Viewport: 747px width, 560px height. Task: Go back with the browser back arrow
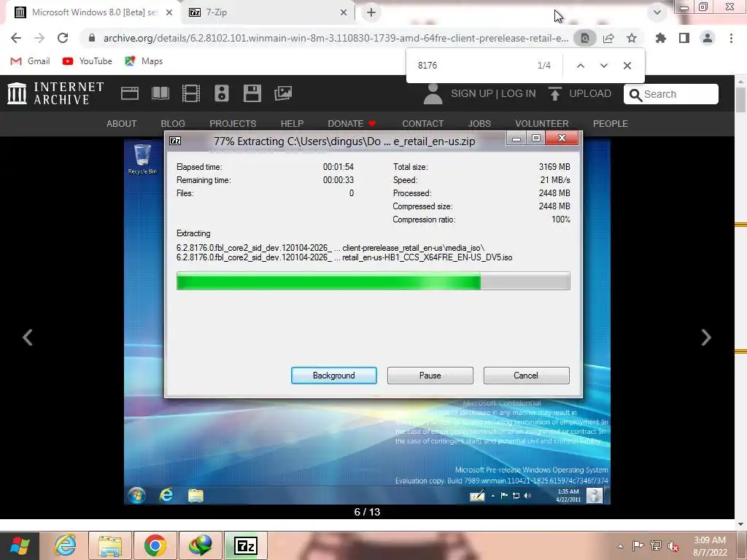16,38
